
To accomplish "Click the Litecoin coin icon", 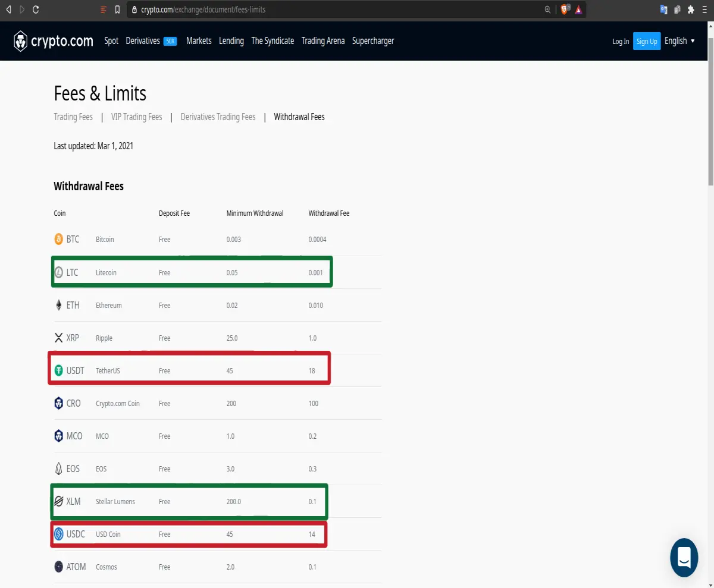I will click(58, 272).
